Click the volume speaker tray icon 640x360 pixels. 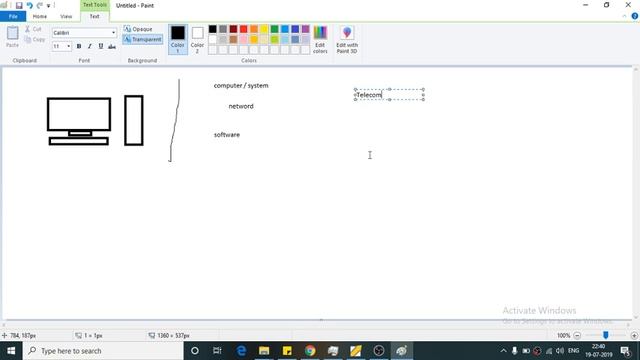pyautogui.click(x=560, y=351)
